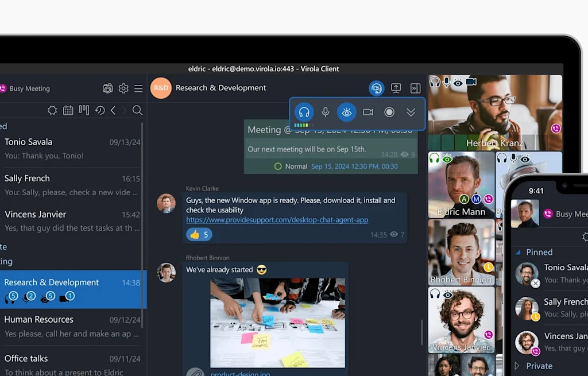Screen dimensions: 588x376
Task: Click the pink call status badge on Herbert Kranz tile
Action: [x=556, y=129]
